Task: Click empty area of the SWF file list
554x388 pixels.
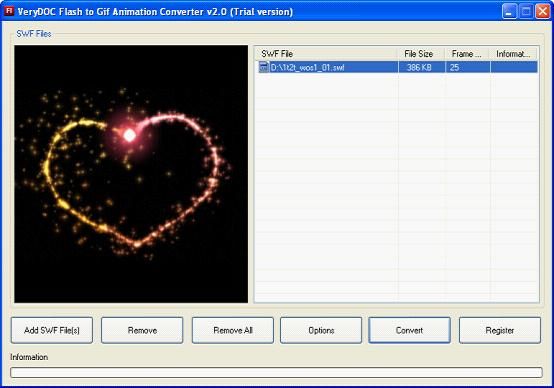Action: [x=397, y=187]
